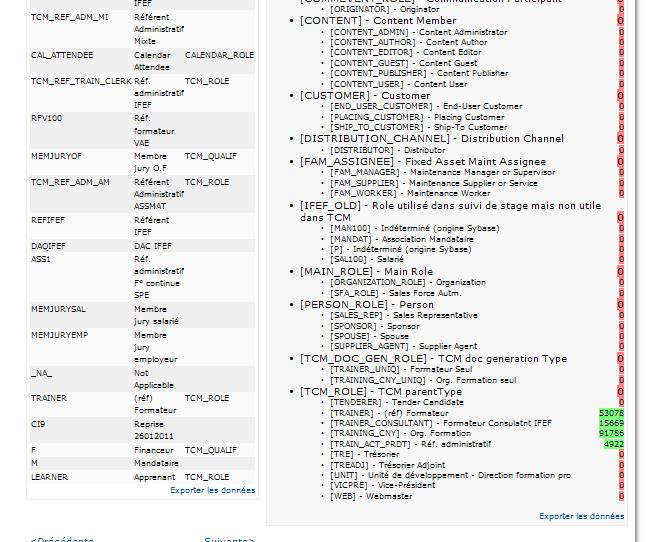664x542 pixels.
Task: Select [MAIN_ROLE] Main Role heading
Action: (366, 272)
